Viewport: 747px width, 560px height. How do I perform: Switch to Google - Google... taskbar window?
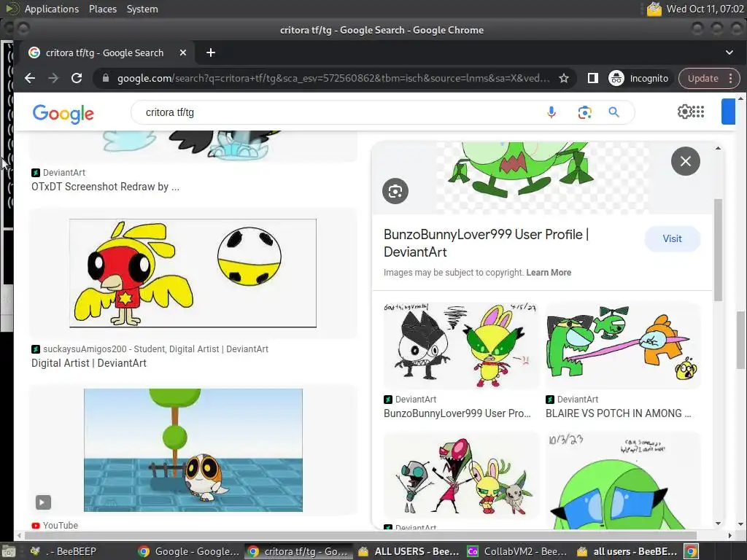coord(188,551)
